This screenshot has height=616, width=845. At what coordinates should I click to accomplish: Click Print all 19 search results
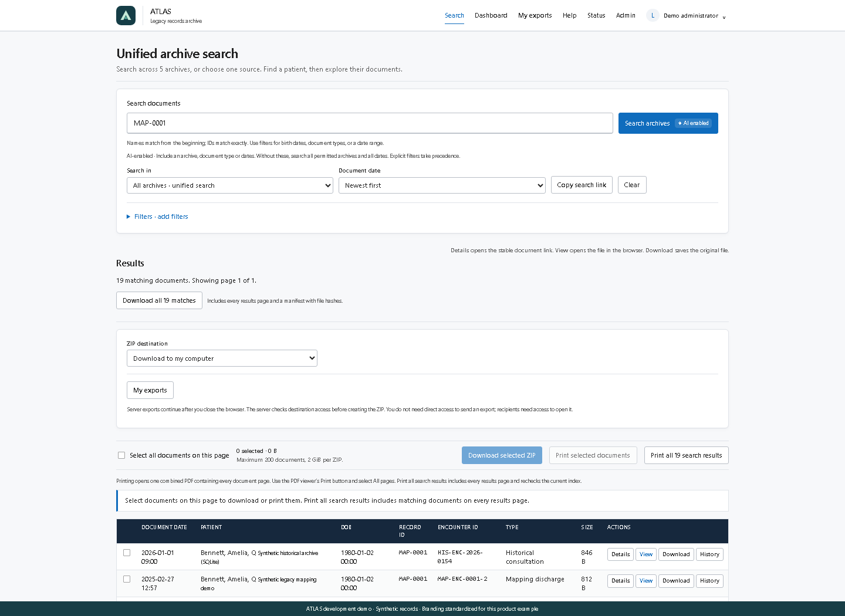687,455
